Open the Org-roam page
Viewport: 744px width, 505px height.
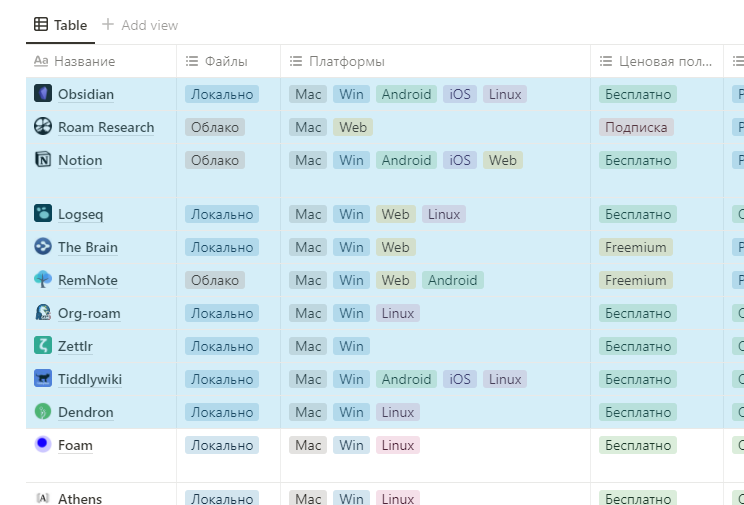coord(89,313)
